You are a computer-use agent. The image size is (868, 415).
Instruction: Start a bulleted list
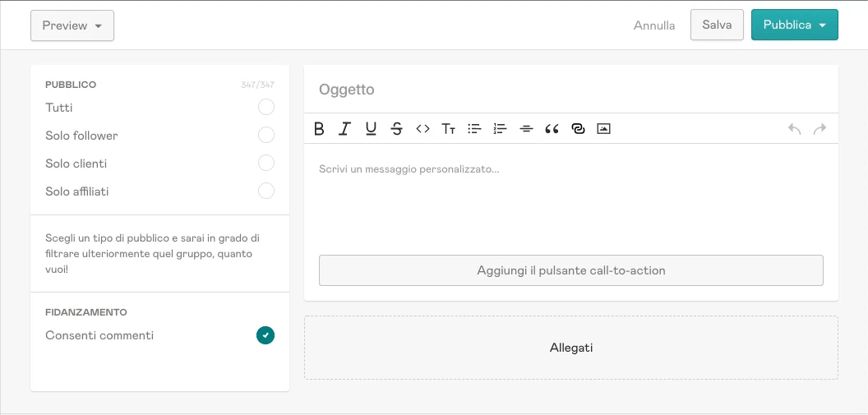tap(474, 128)
